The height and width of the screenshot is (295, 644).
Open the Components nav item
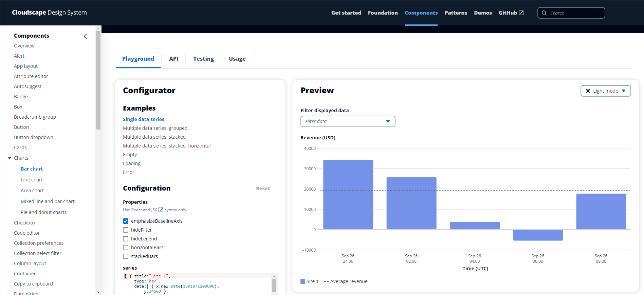click(421, 13)
